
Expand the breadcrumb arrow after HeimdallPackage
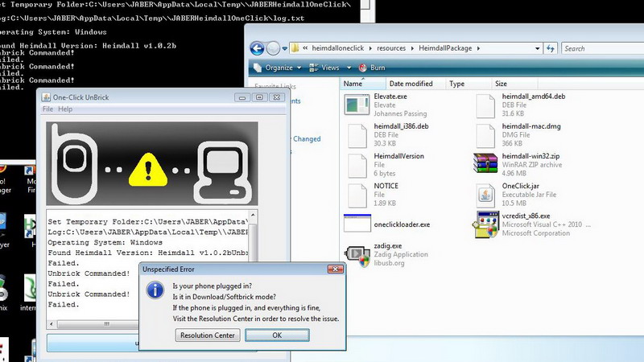[x=478, y=48]
